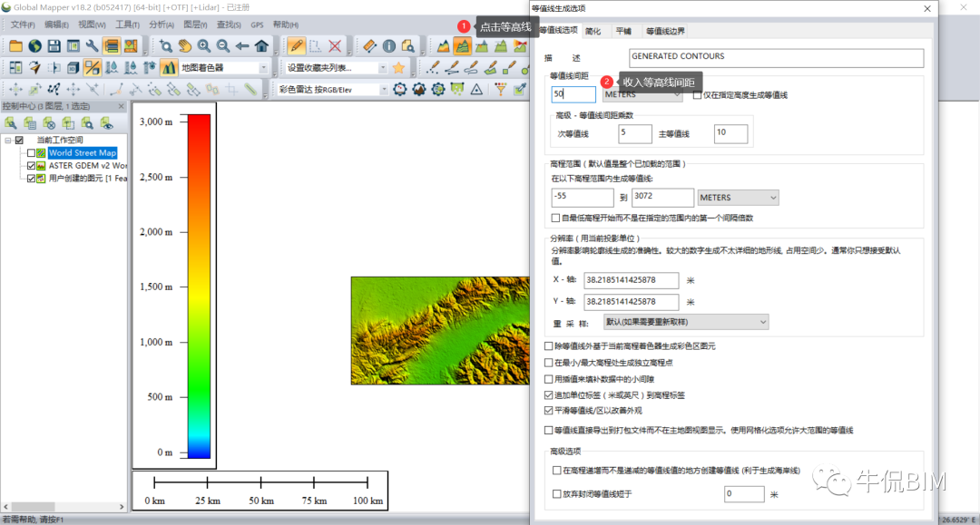Click the Zoom In magnifier icon
980x525 pixels.
point(204,45)
